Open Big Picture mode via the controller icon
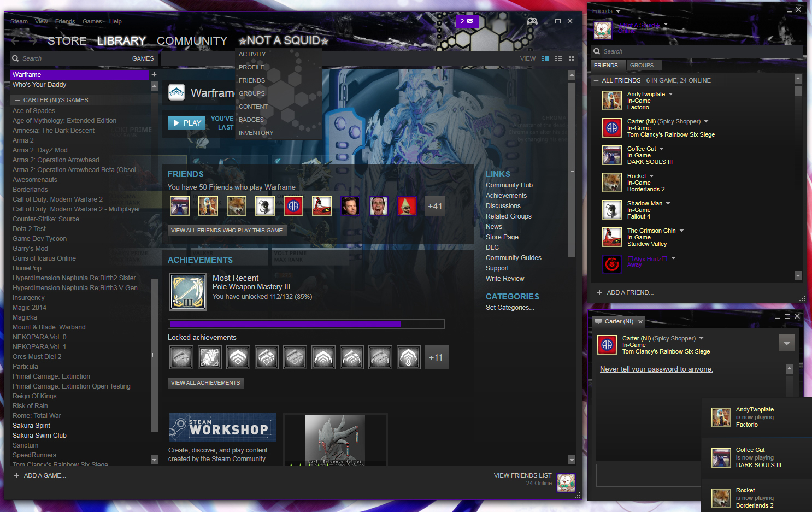812x512 pixels. [x=532, y=21]
